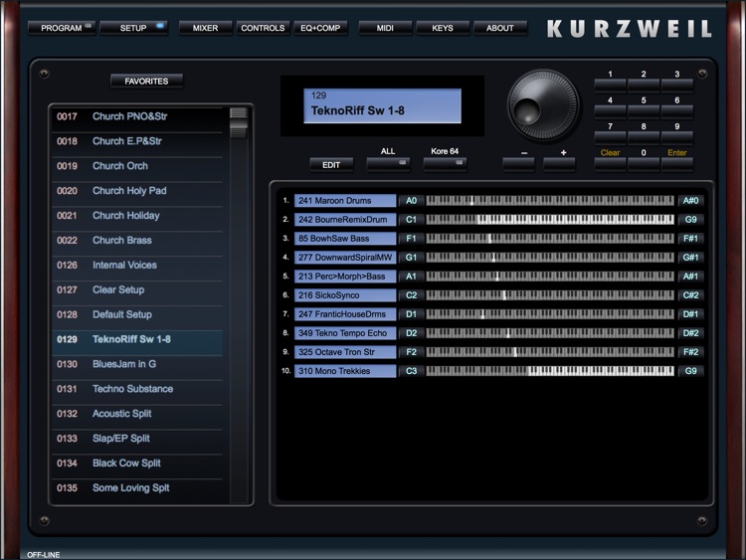Image resolution: width=746 pixels, height=560 pixels.
Task: Open the CONTROLS page
Action: pos(263,28)
